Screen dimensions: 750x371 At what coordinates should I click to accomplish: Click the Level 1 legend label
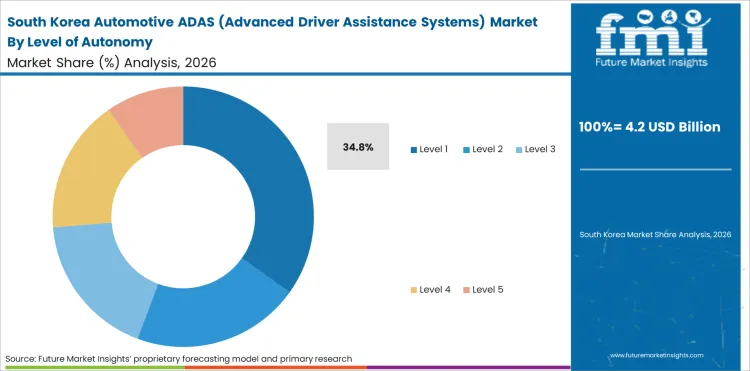point(433,149)
